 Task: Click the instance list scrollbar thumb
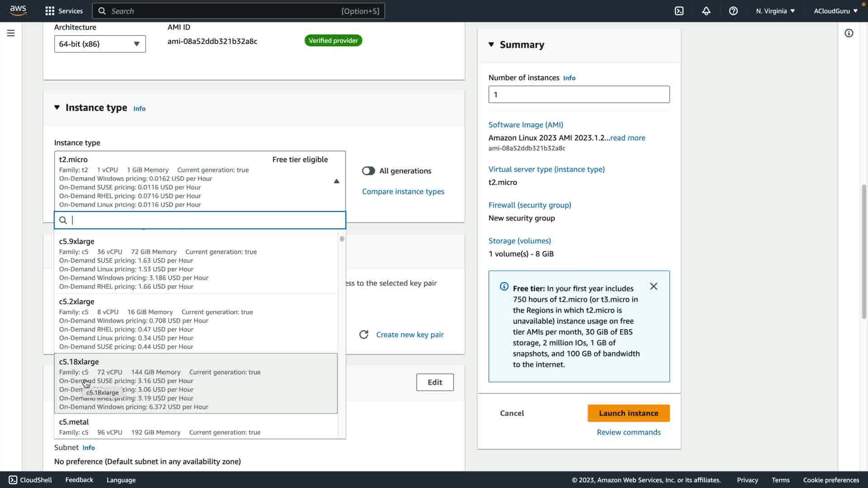pos(342,239)
